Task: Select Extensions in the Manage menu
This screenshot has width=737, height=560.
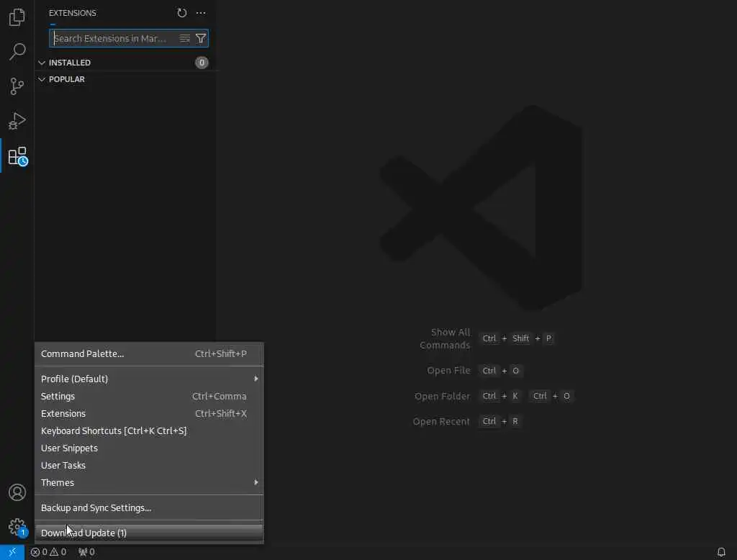Action: click(x=150, y=413)
